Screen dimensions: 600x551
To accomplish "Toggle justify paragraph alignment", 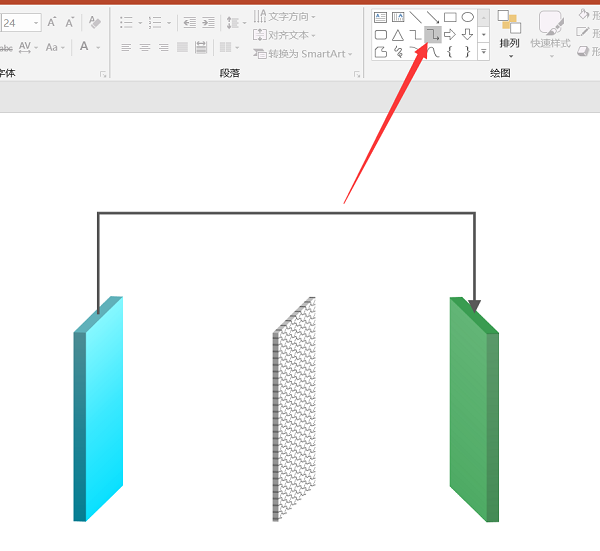I will click(x=183, y=47).
